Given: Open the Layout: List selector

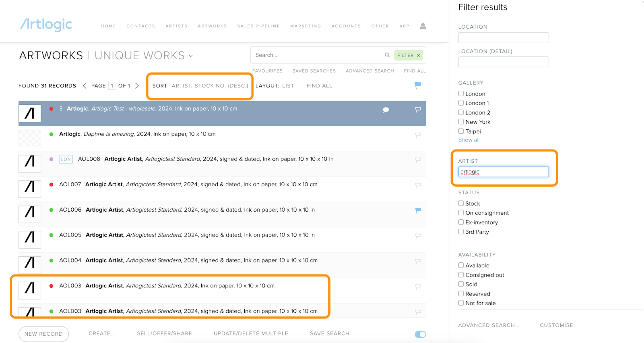Looking at the screenshot, I should [275, 86].
